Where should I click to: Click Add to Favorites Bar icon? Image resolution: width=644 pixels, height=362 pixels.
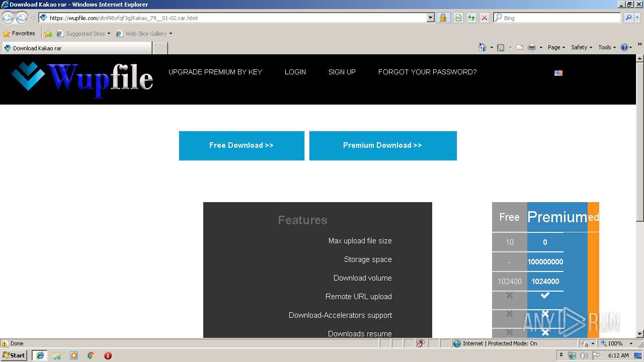(48, 34)
